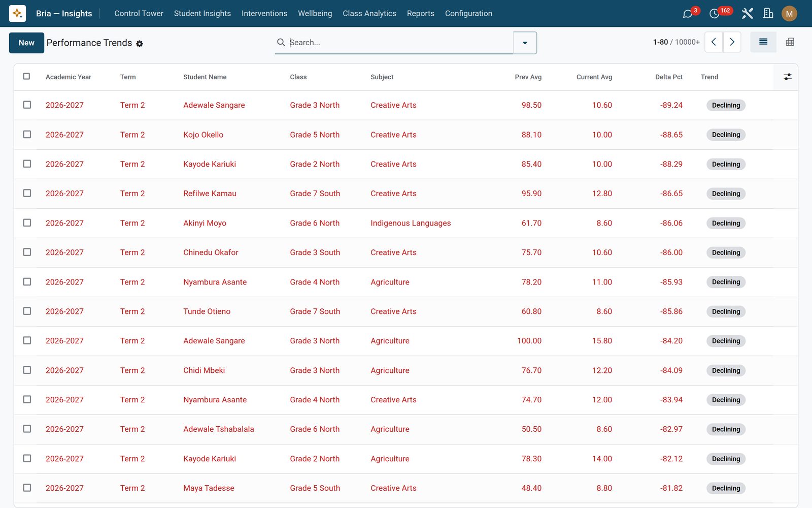Open the company building icon
The height and width of the screenshot is (508, 812).
point(768,14)
